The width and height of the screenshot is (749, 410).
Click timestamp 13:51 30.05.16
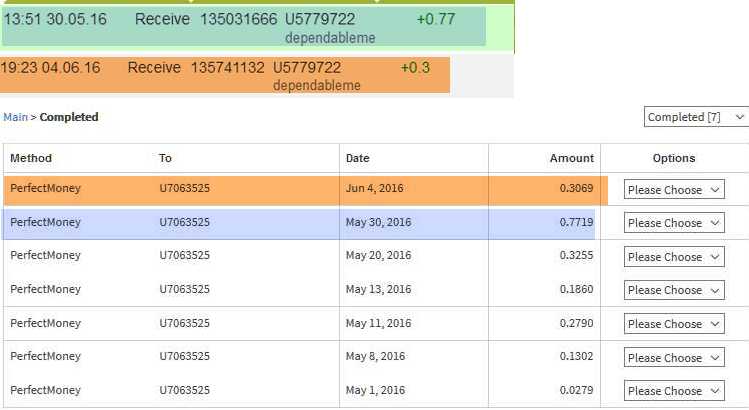(55, 19)
